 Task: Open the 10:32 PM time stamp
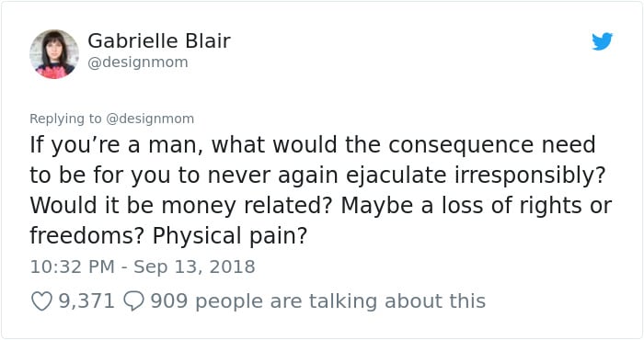[72, 267]
